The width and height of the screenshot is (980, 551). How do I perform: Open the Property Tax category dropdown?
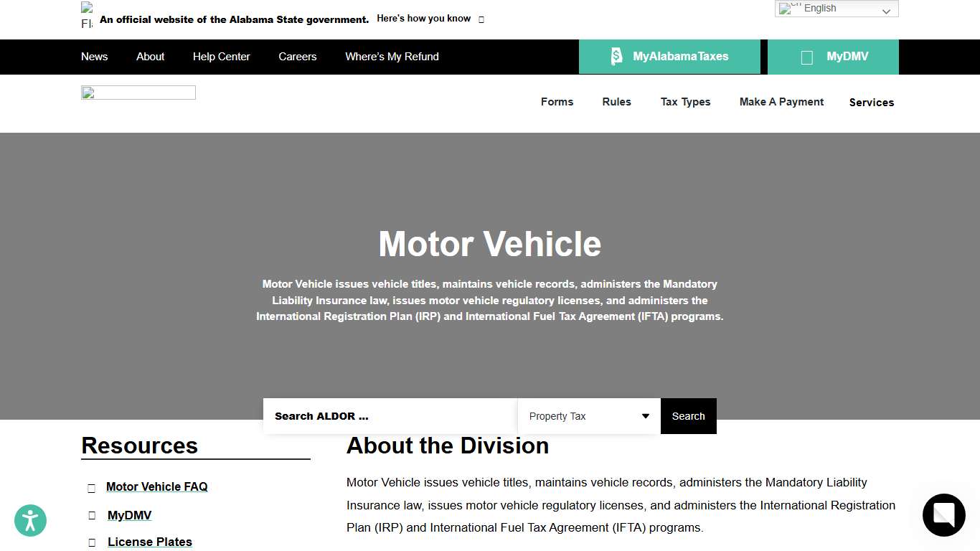click(x=588, y=416)
